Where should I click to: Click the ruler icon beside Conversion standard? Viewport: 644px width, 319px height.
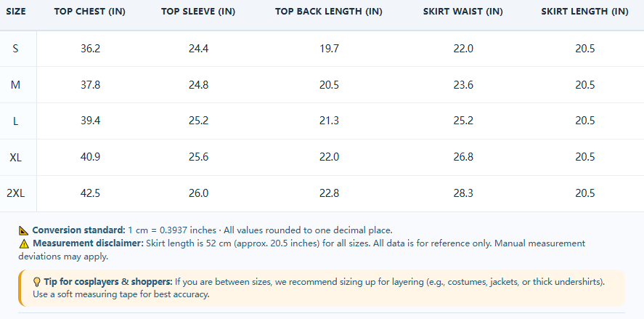coord(24,230)
